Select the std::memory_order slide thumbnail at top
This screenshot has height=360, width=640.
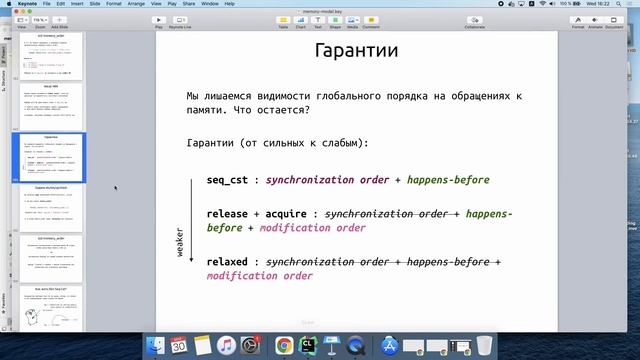point(51,56)
